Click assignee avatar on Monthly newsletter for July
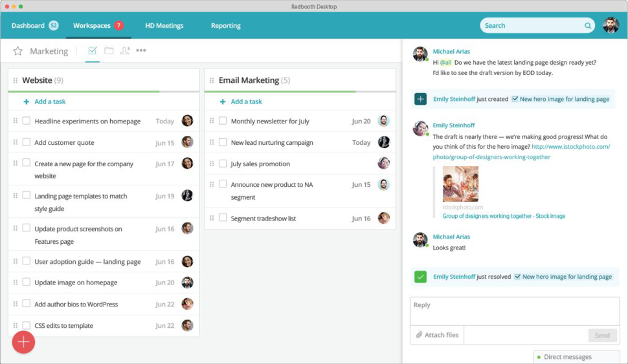Screen dimensions: 628x364 coord(384,120)
